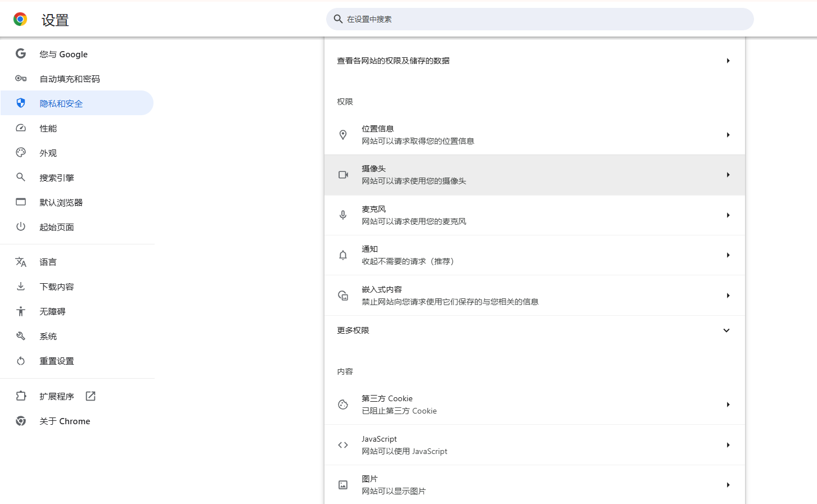Viewport: 817px width, 504px height.
Task: Click the arrow on the 摄像头 row
Action: 728,175
